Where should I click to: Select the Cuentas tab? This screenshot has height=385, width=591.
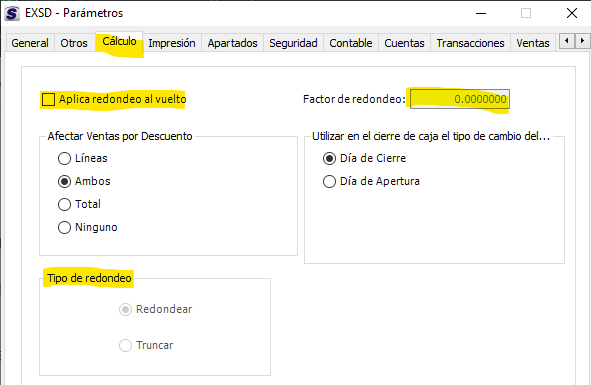(404, 43)
